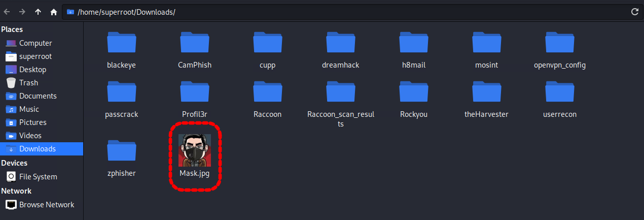Select the openvpn_config folder icon
The image size is (644, 220).
560,43
